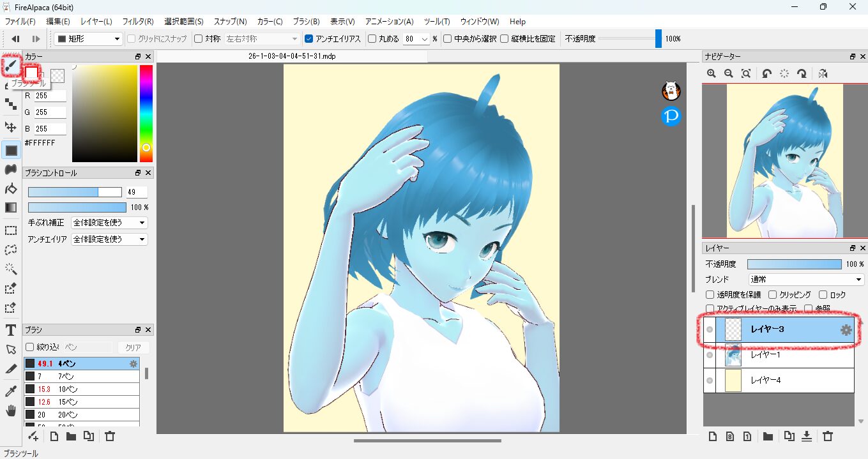
Task: Select the Bucket fill tool
Action: point(11,188)
